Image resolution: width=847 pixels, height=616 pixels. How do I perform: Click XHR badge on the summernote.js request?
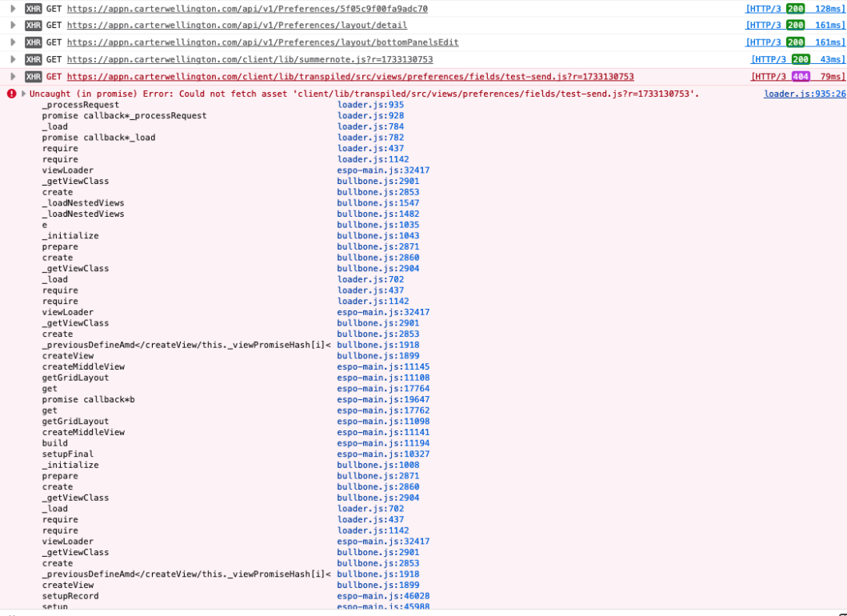pos(33,59)
